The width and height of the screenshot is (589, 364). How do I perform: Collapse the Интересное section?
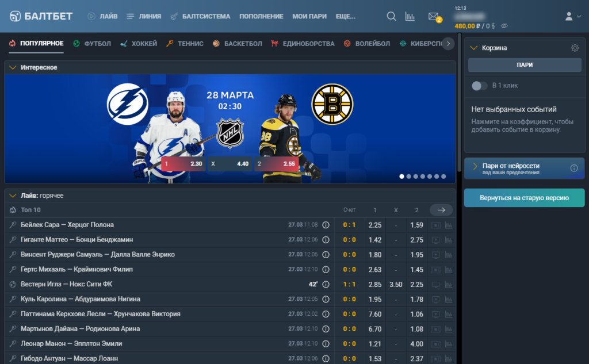(x=13, y=68)
